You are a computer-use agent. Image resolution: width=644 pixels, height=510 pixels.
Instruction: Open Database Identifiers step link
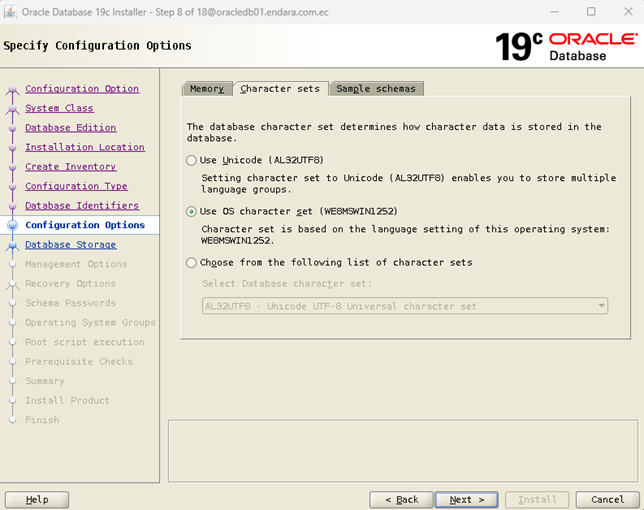point(82,205)
